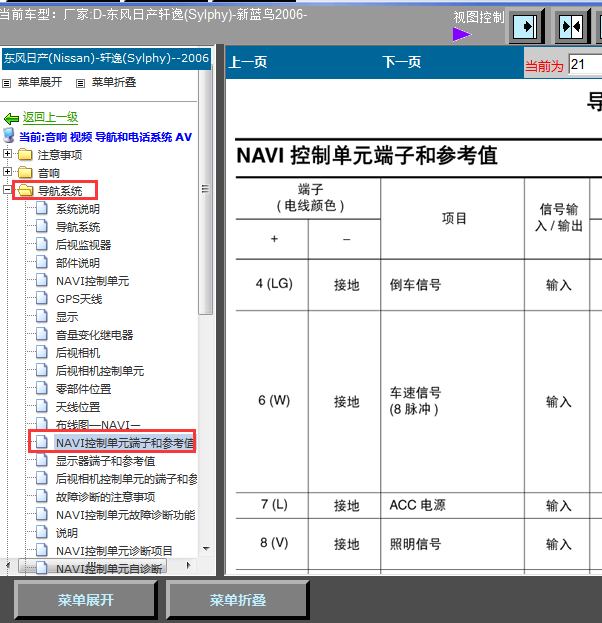Click the tree scrollbar down arrow
Image resolution: width=602 pixels, height=623 pixels.
(x=206, y=549)
